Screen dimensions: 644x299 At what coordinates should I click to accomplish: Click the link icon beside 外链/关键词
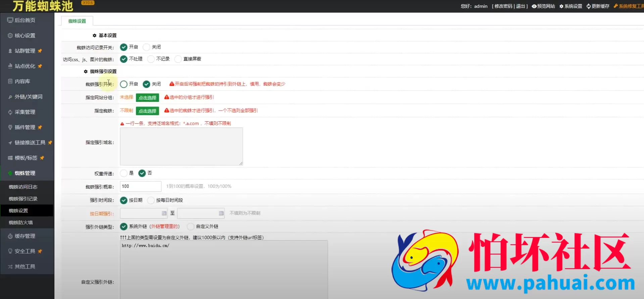pyautogui.click(x=10, y=97)
